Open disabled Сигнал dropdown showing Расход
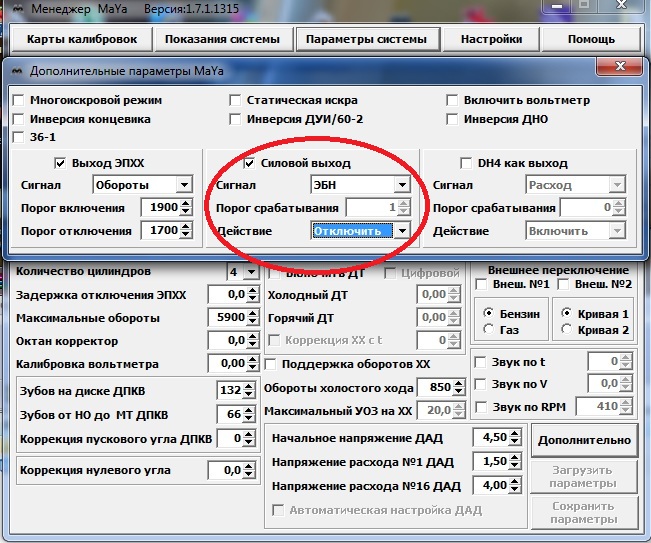 tap(576, 185)
